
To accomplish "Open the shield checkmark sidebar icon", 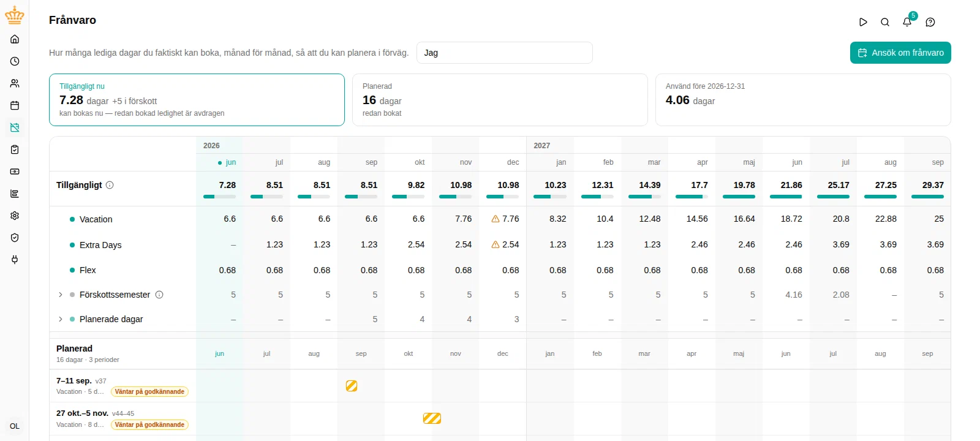I will click(x=15, y=238).
